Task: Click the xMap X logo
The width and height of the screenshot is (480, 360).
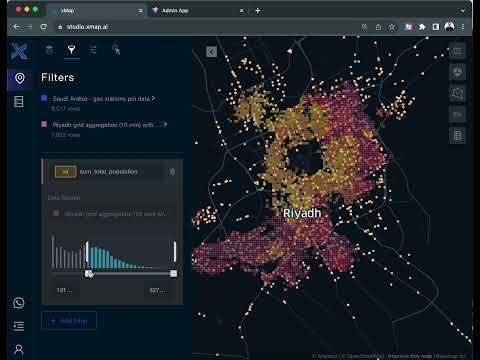Action: tap(19, 51)
